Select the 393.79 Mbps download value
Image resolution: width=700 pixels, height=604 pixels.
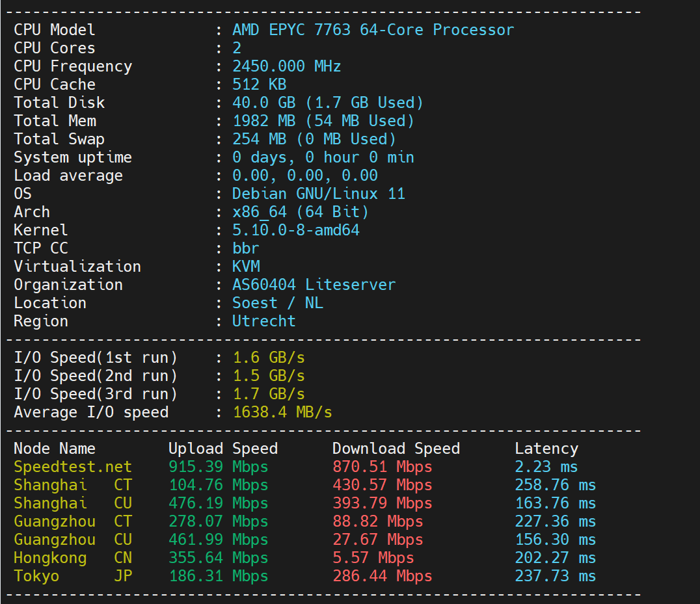click(x=382, y=504)
